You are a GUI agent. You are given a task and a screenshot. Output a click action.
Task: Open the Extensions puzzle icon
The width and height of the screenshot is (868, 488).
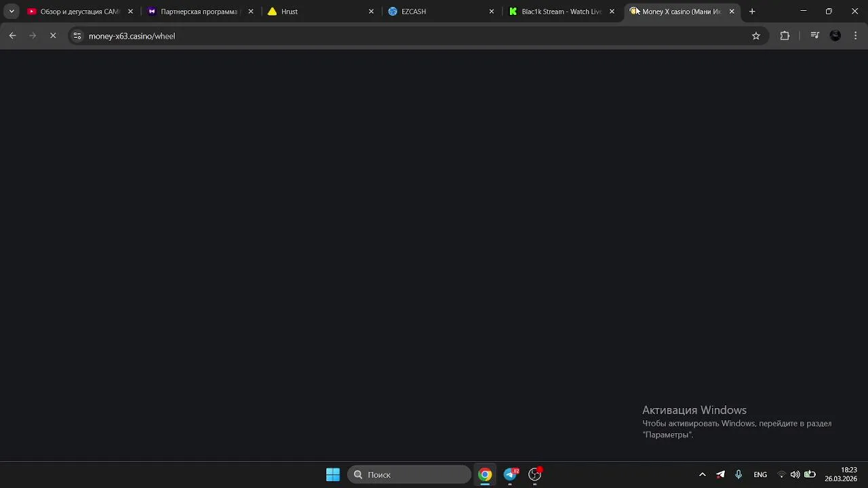[x=785, y=36]
